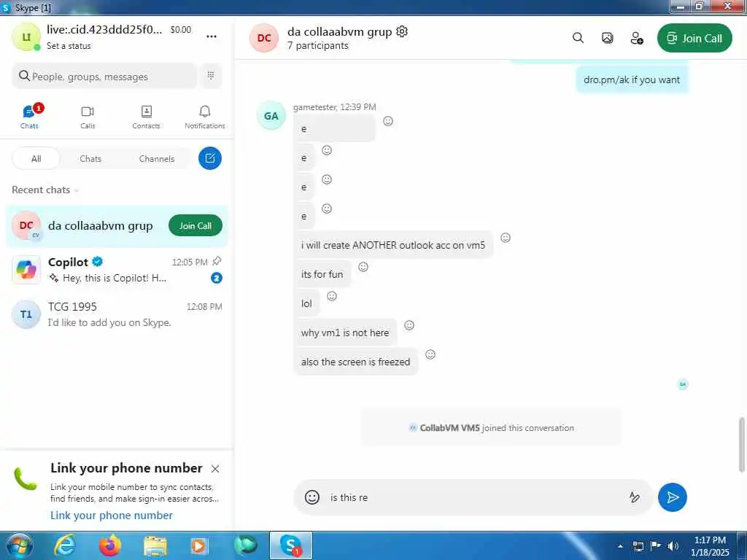This screenshot has height=560, width=747.
Task: Click the Link your phone number link
Action: (112, 516)
